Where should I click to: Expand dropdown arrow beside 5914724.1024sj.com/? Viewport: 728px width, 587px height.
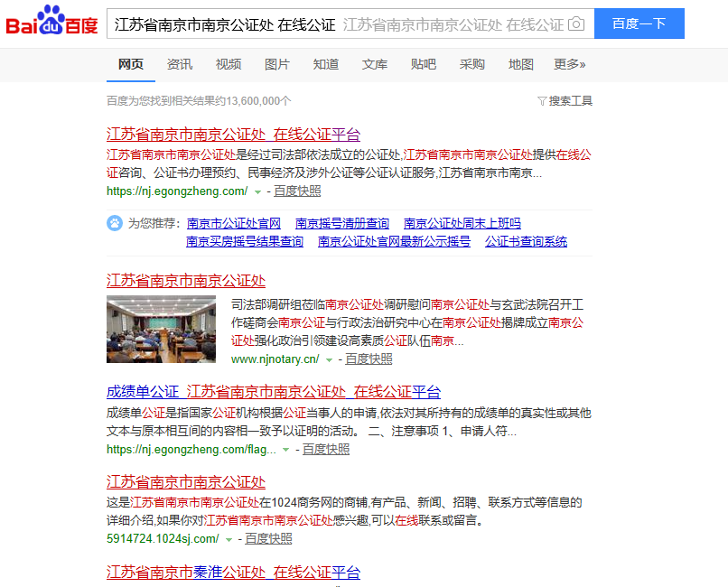click(x=229, y=539)
